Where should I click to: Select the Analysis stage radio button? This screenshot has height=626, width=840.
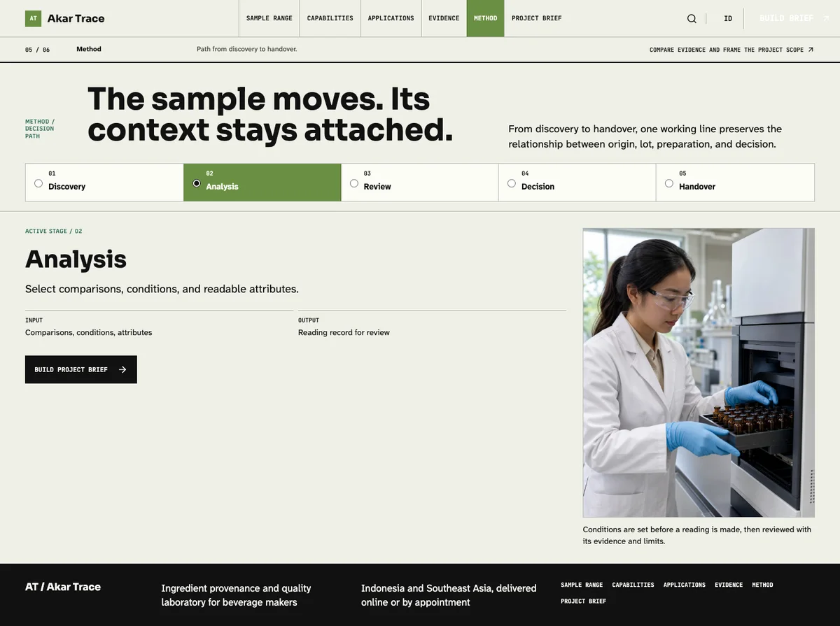tap(197, 183)
